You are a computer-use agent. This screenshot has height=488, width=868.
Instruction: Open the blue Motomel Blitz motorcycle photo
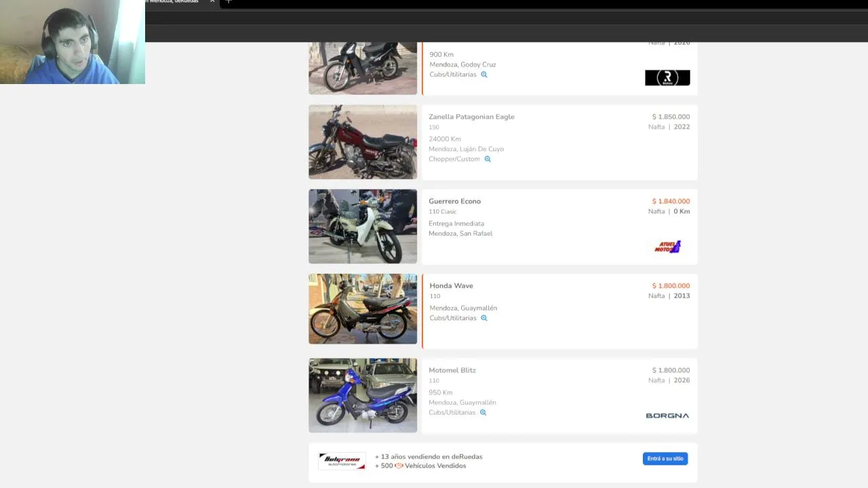coord(363,395)
